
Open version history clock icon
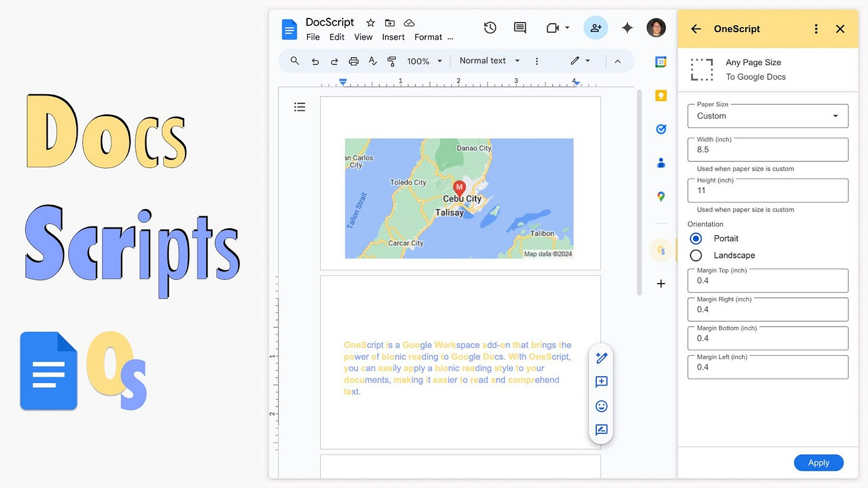pyautogui.click(x=490, y=27)
